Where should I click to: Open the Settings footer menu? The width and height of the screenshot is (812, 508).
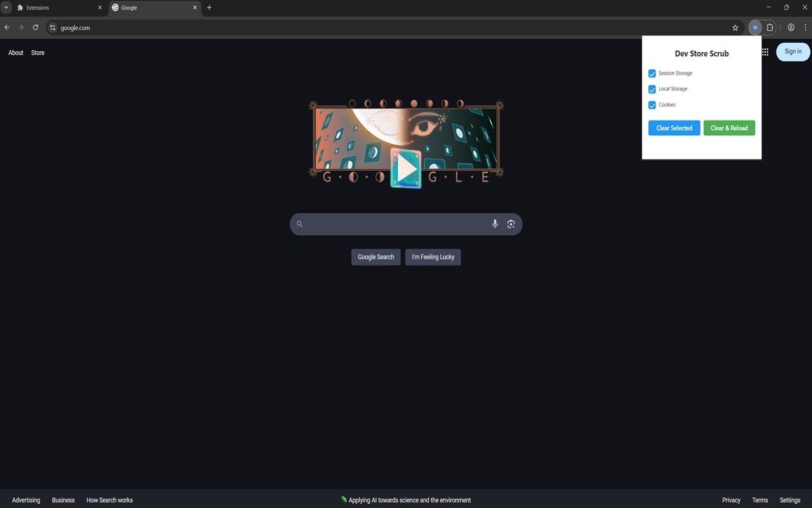click(x=790, y=500)
